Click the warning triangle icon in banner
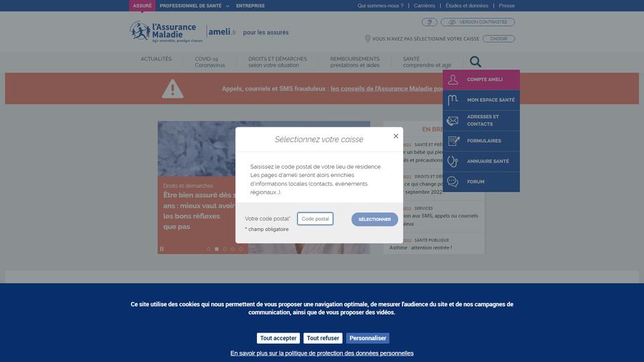 coord(172,88)
